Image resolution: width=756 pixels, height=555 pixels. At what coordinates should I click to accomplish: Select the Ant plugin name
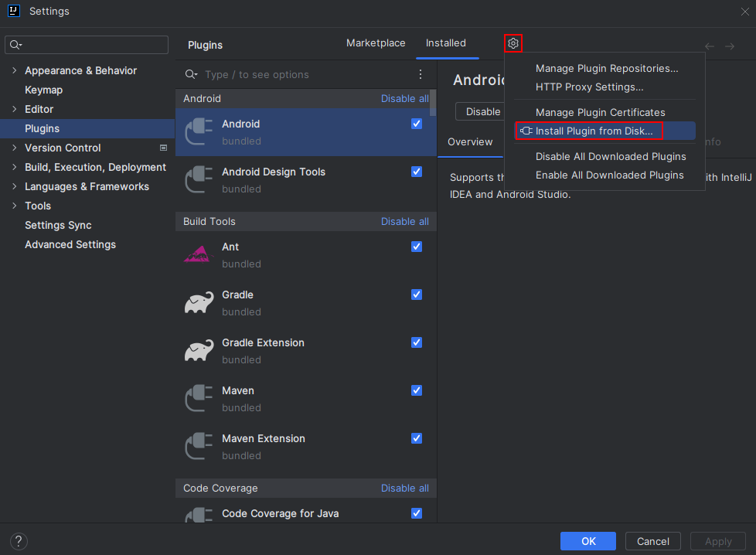point(230,247)
